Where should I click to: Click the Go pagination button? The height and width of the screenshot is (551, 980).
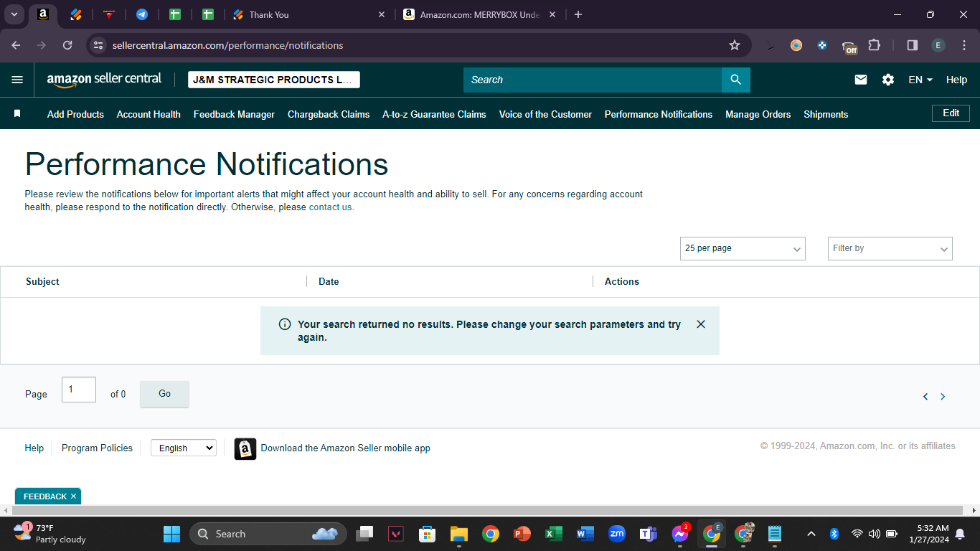pos(164,394)
